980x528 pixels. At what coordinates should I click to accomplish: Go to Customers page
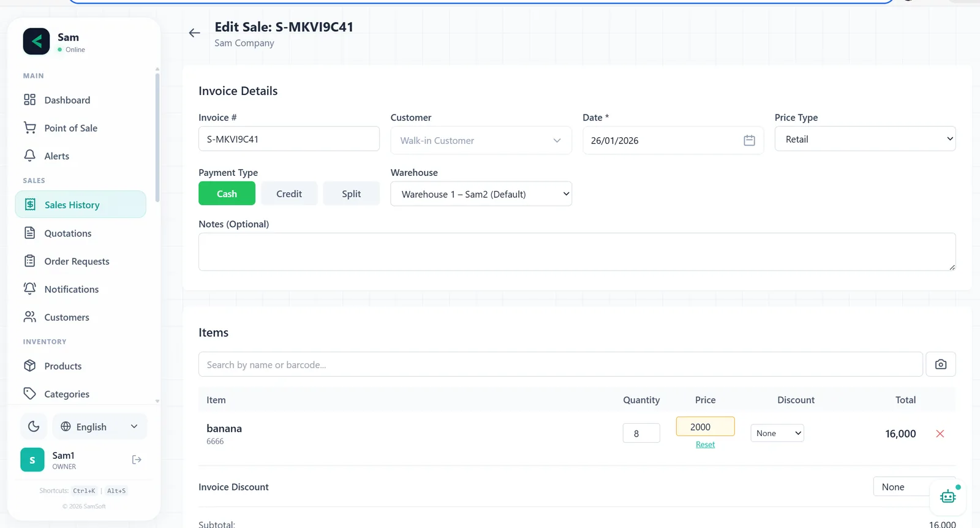pyautogui.click(x=81, y=317)
